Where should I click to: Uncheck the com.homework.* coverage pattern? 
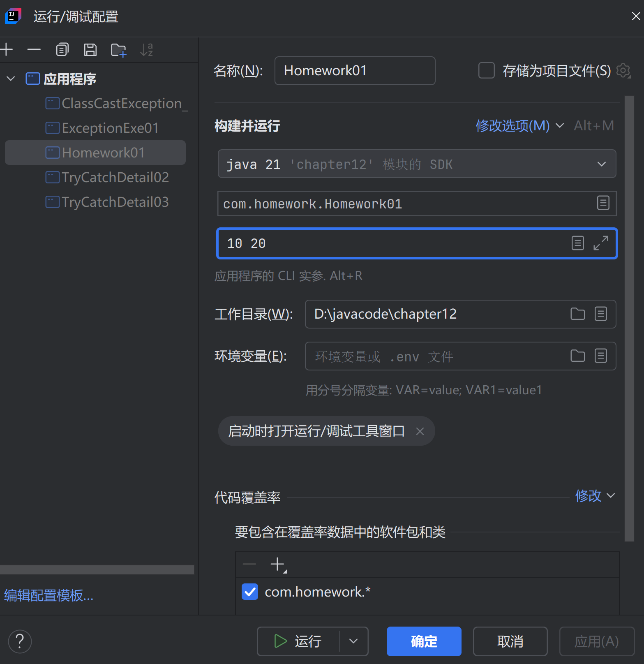(250, 592)
